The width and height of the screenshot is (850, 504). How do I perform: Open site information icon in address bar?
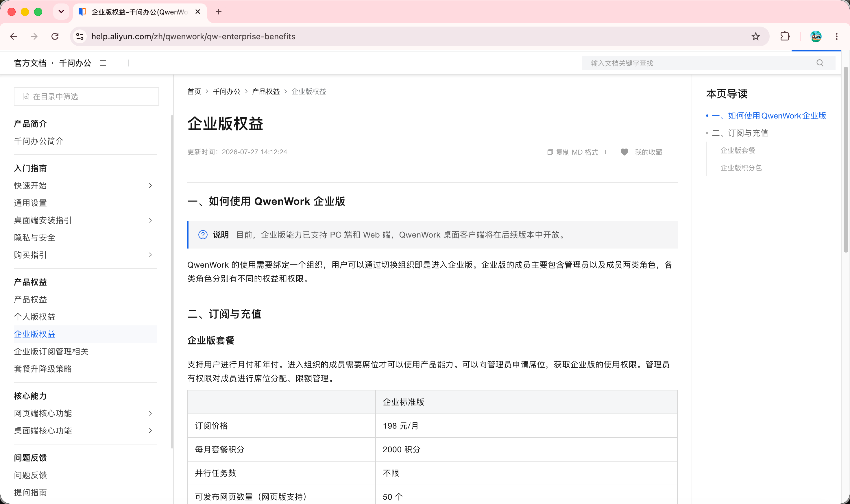click(80, 36)
